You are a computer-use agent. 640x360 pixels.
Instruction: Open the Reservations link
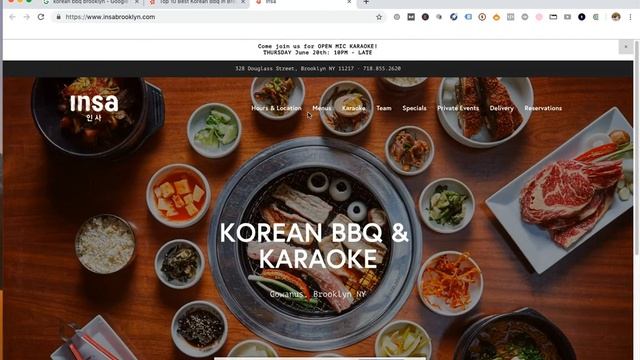coord(543,108)
